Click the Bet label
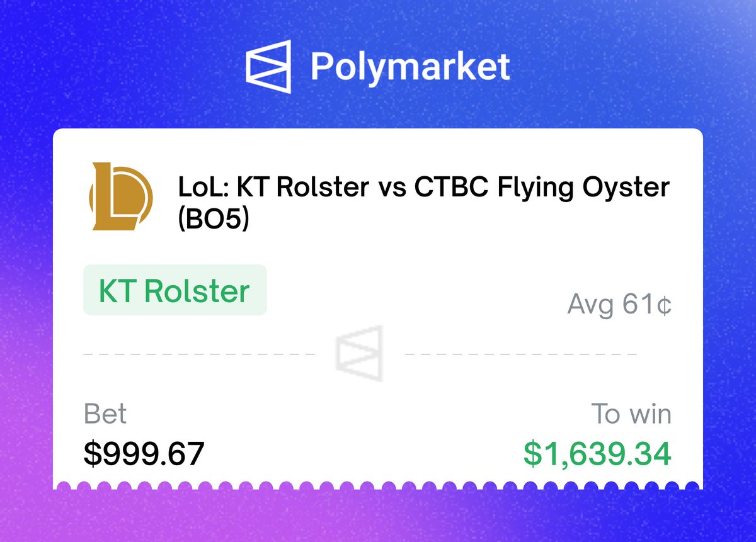This screenshot has height=542, width=756. coord(105,414)
